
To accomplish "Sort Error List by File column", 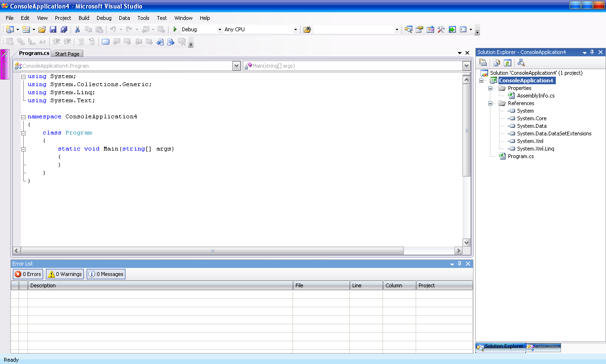I will coord(321,285).
